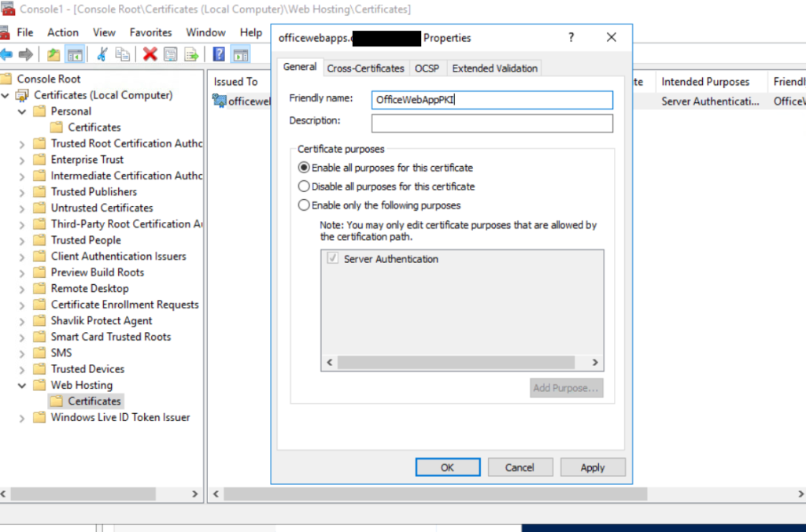Collapse Certificates (Local Computer) node
The height and width of the screenshot is (532, 806).
coord(6,95)
